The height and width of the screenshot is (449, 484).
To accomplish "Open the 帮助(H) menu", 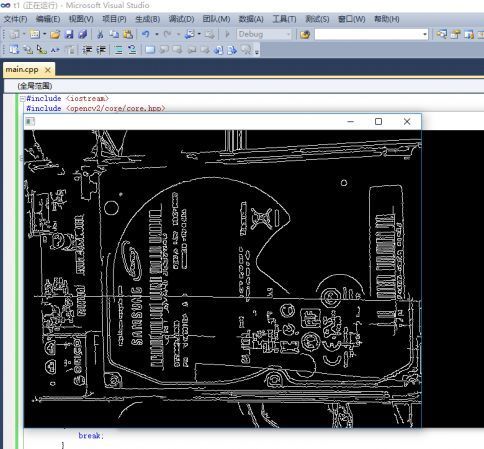I will (x=387, y=19).
